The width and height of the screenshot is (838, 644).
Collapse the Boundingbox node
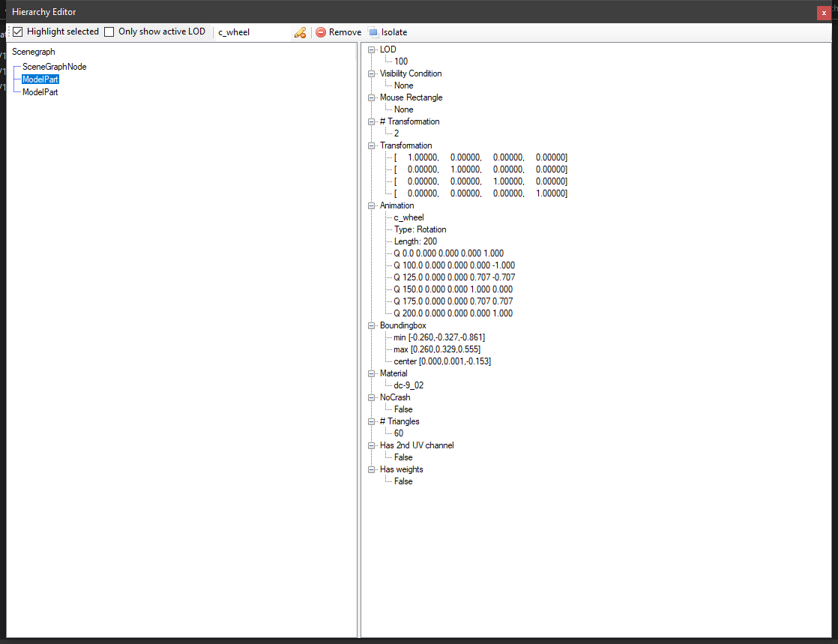click(371, 325)
